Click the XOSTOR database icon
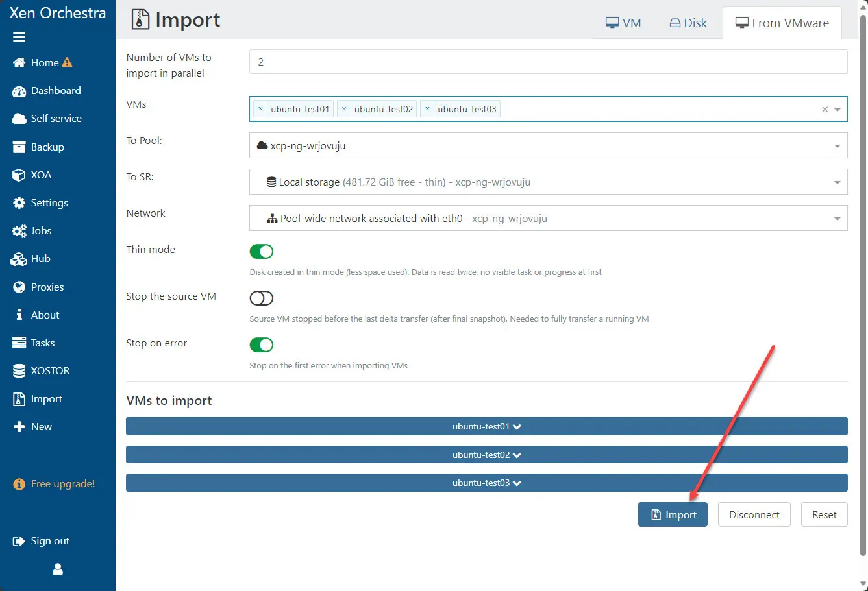868x591 pixels. [x=19, y=371]
